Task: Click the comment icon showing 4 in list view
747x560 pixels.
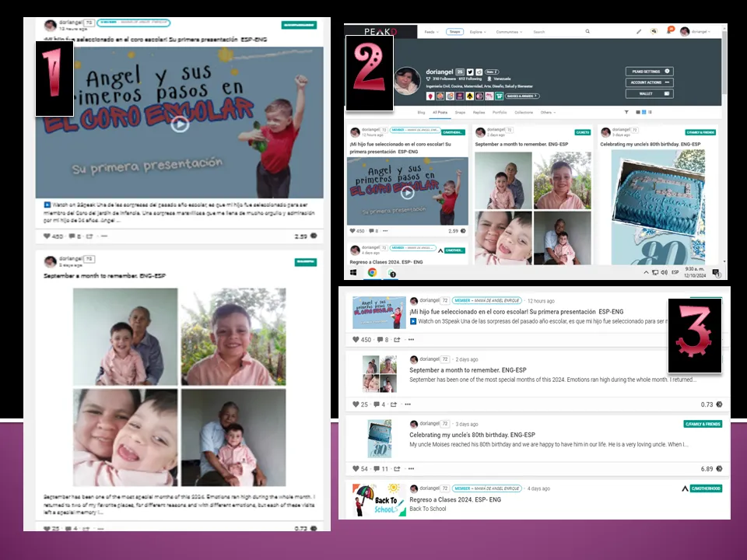Action: click(x=377, y=404)
